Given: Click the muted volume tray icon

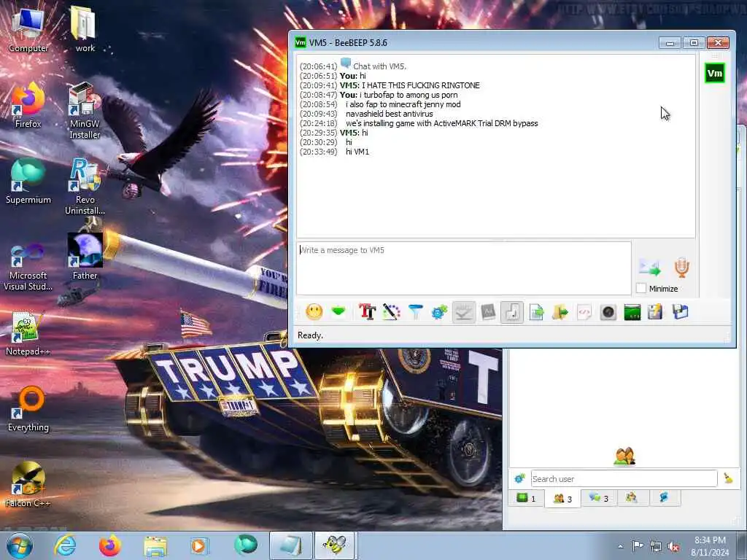Looking at the screenshot, I should point(673,547).
